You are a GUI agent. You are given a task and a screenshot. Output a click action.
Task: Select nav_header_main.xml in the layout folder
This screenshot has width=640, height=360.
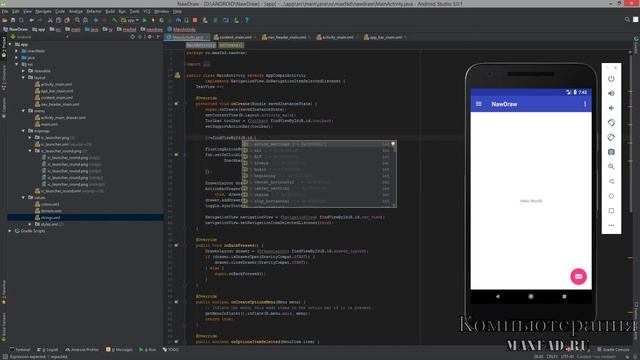point(60,104)
